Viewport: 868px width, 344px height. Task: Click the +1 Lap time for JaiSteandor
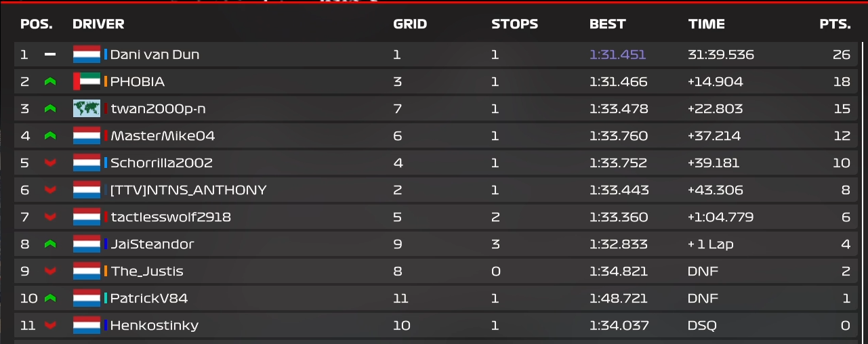coord(710,244)
